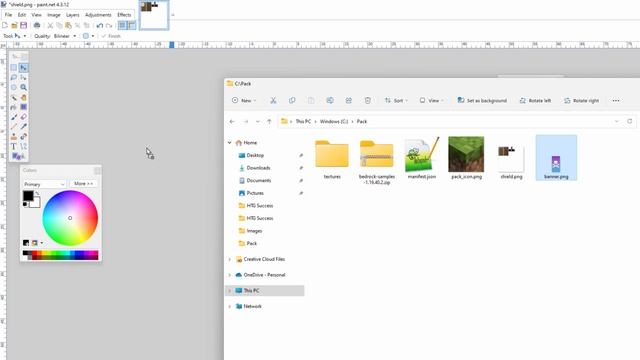The image size is (640, 360).
Task: Select the Color Picker eyedropper tool
Action: pos(23,127)
